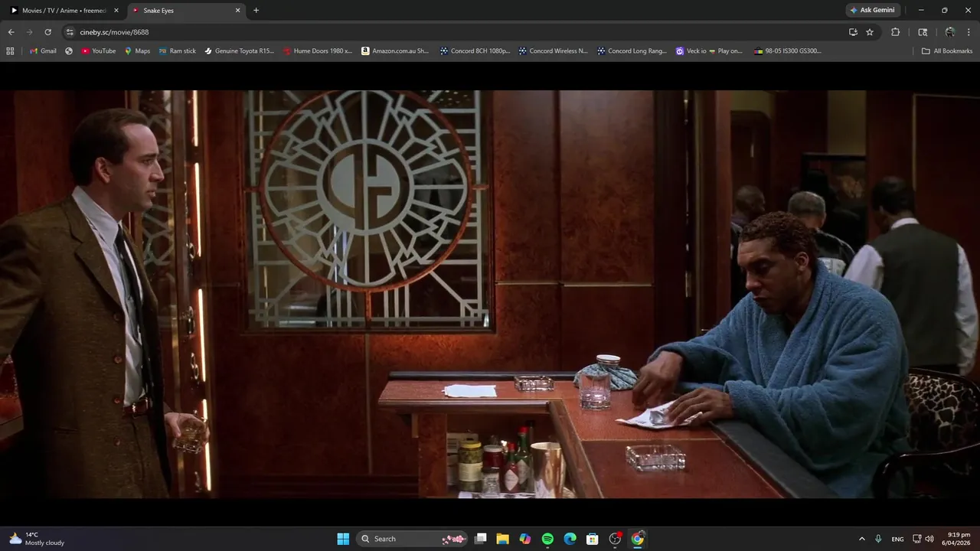The width and height of the screenshot is (980, 551).
Task: Open the weather widget showing 14°C
Action: pos(37,539)
